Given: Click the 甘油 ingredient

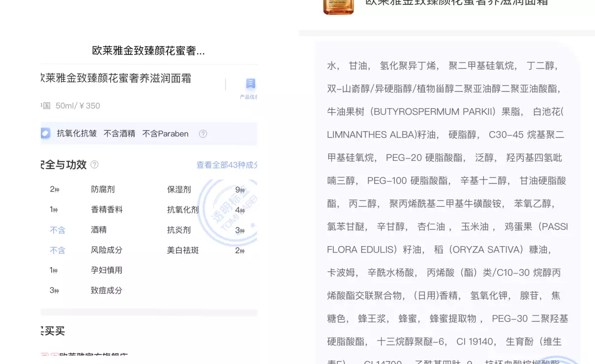Looking at the screenshot, I should (359, 66).
